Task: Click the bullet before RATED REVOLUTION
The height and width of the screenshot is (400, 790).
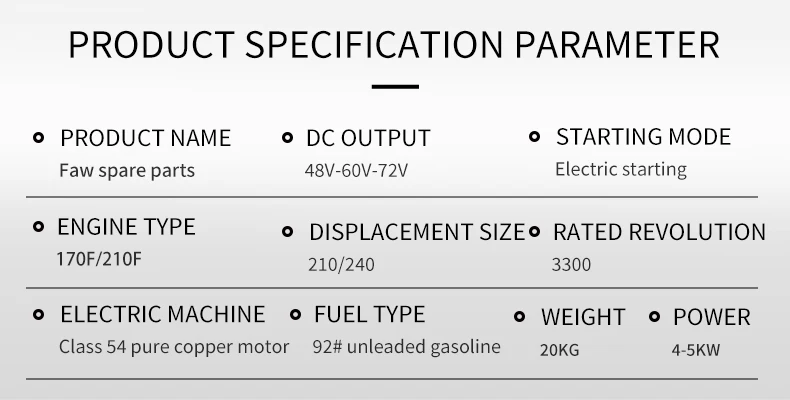Action: coord(534,232)
